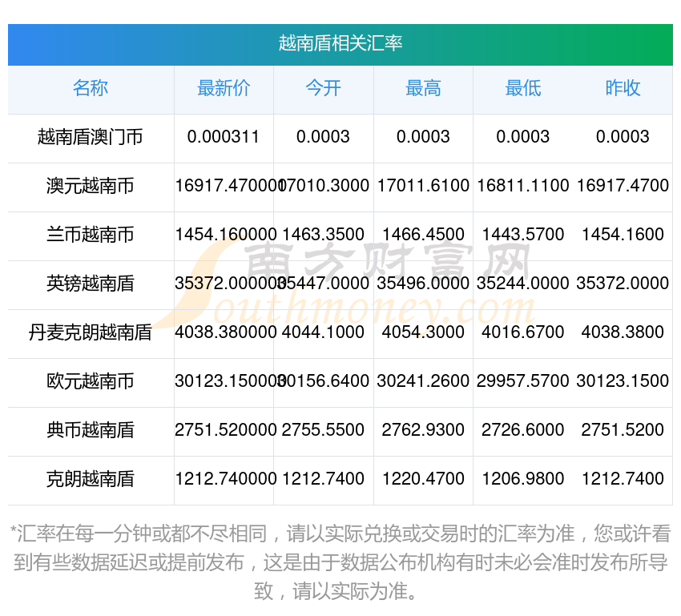Open the 典币越南盾 row name

point(91,430)
